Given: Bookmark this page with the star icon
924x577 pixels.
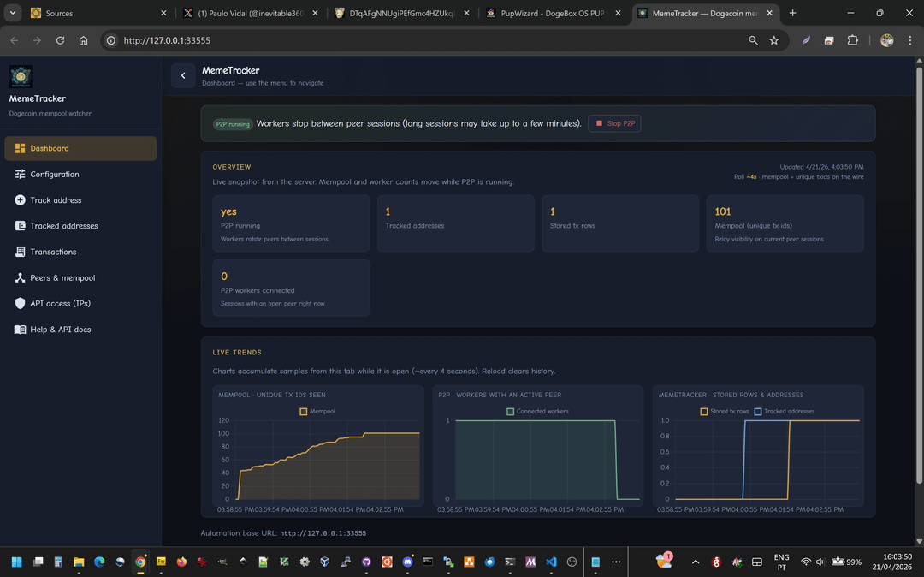Looking at the screenshot, I should pyautogui.click(x=774, y=40).
